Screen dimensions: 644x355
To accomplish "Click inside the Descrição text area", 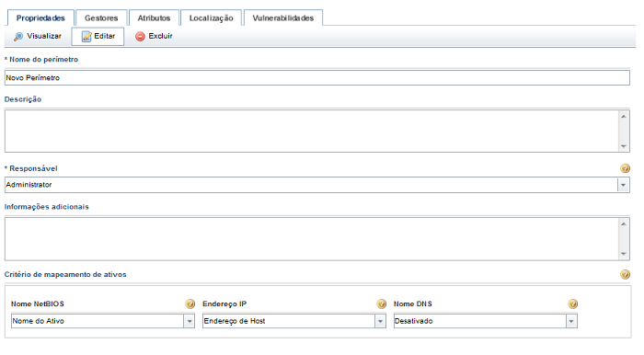I will click(311, 131).
